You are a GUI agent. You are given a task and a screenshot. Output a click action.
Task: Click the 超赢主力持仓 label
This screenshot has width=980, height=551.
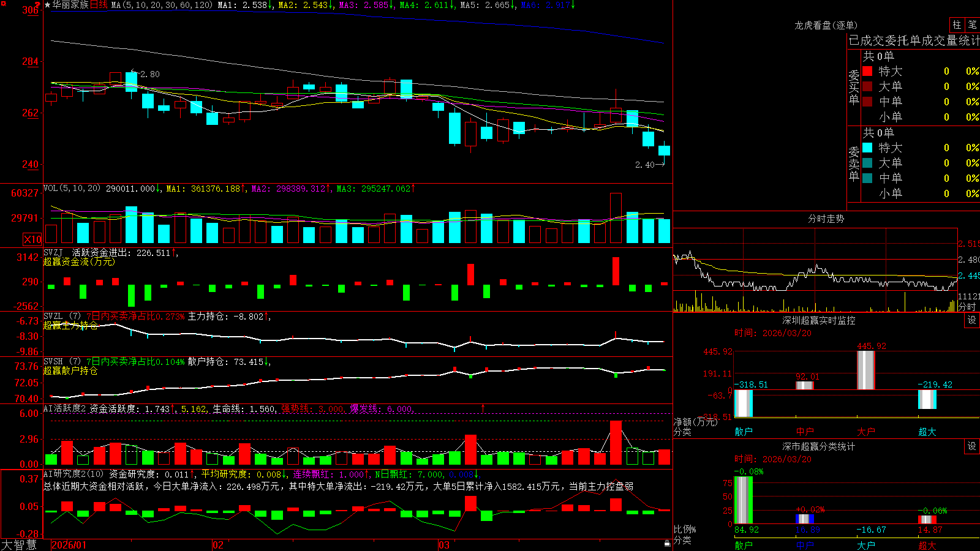coord(70,325)
